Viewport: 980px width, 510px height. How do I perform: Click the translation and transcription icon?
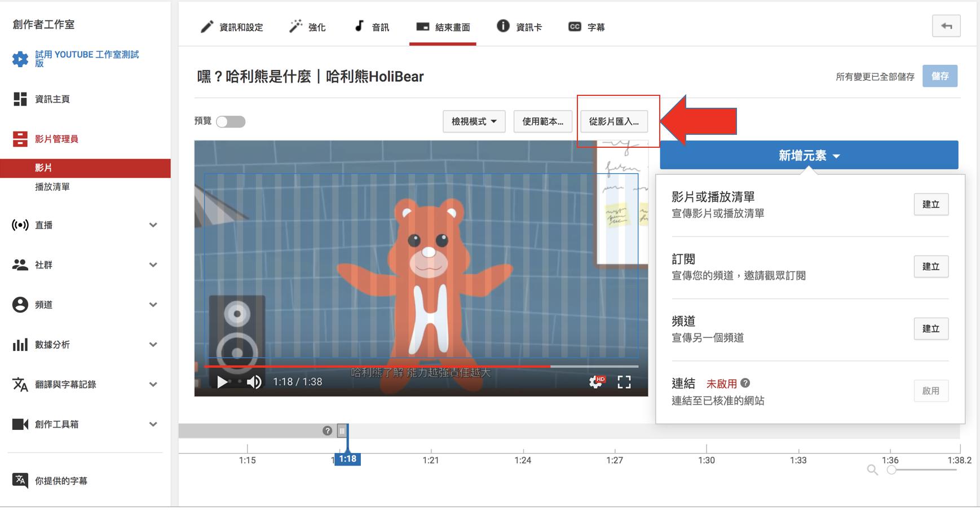click(x=20, y=384)
